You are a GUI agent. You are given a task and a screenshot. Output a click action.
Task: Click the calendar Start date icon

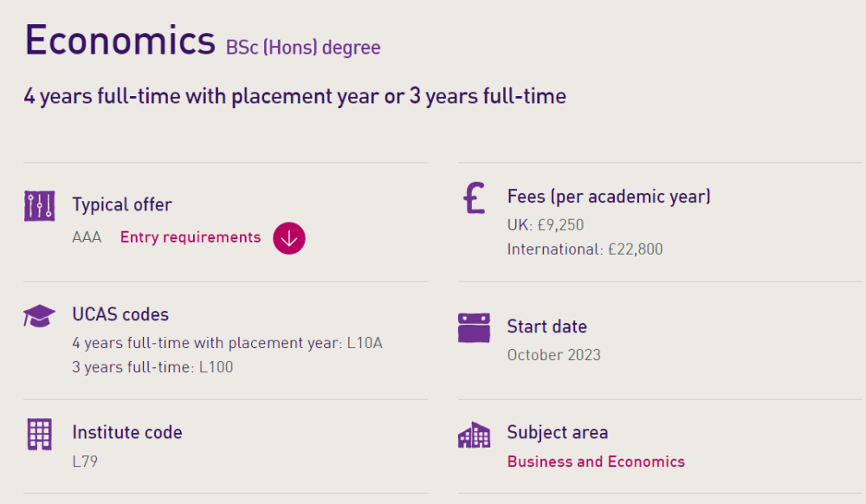[474, 327]
